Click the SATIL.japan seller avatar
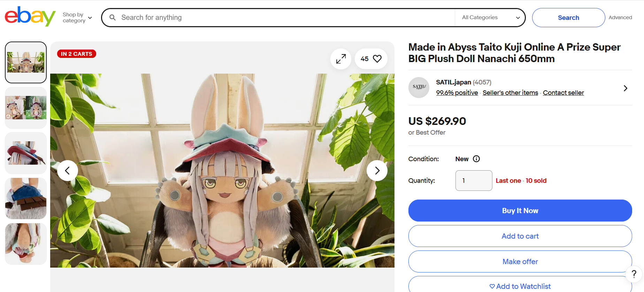This screenshot has width=644, height=292. pyautogui.click(x=419, y=88)
